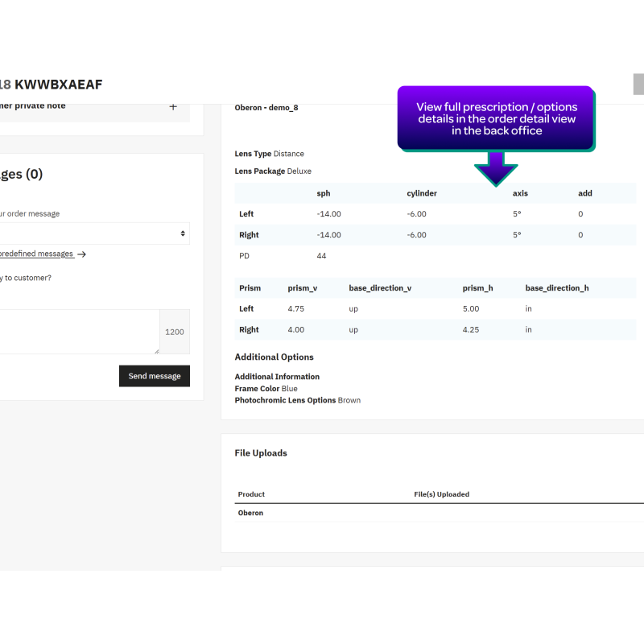Image resolution: width=644 pixels, height=644 pixels.
Task: Click the 1200 character counter
Action: point(175,332)
